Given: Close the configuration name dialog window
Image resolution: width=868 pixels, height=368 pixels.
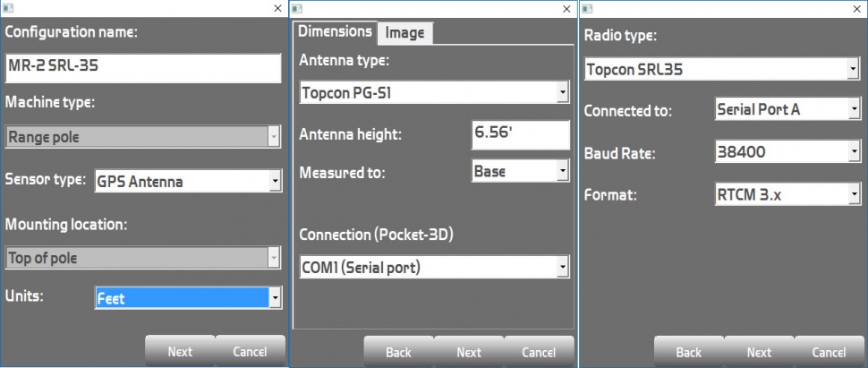Looking at the screenshot, I should pyautogui.click(x=277, y=8).
